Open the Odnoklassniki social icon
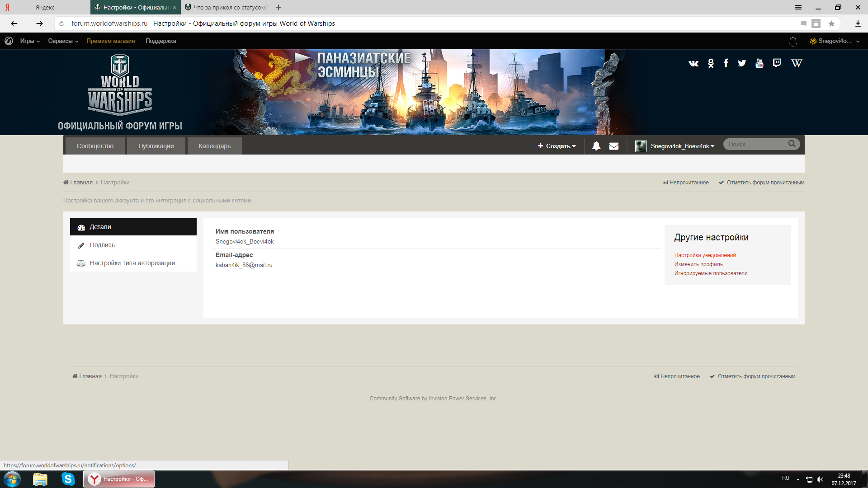Viewport: 868px width, 488px height. [711, 63]
